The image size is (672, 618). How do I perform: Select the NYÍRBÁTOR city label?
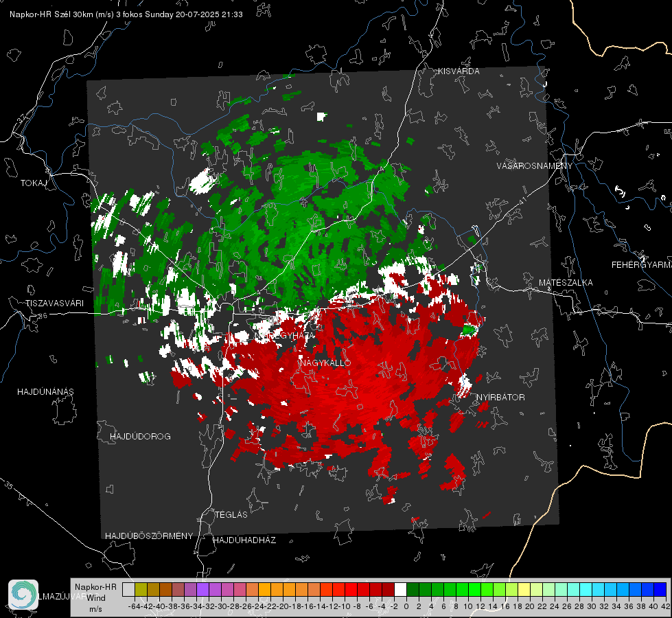500,397
